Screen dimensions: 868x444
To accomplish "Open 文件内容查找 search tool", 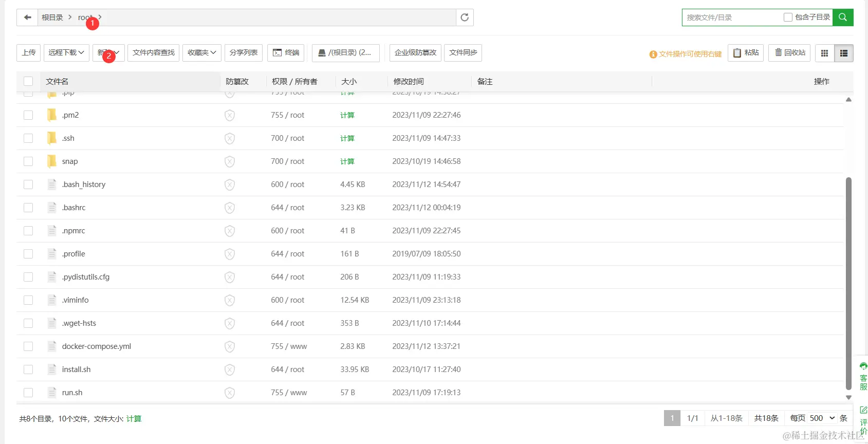I will pos(153,53).
